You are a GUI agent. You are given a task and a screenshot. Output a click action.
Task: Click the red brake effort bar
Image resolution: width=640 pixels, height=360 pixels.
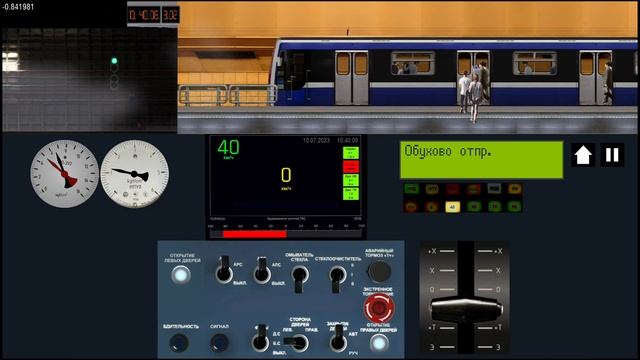[x=255, y=234]
